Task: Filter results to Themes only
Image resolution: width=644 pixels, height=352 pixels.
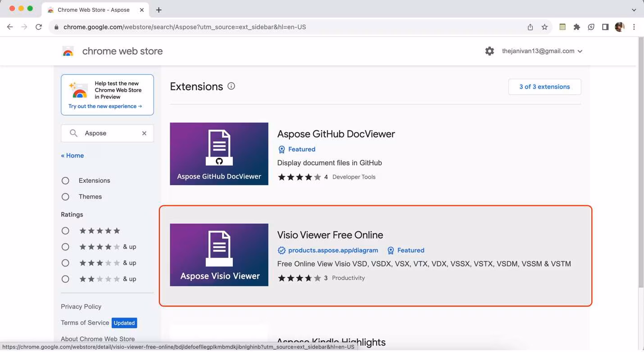Action: pyautogui.click(x=65, y=197)
